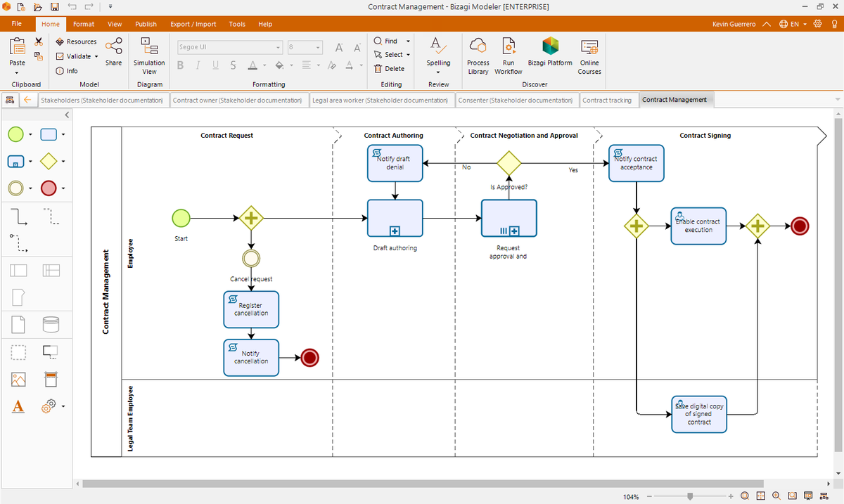Expand the Select dropdown arrow
The width and height of the screenshot is (844, 504).
click(x=408, y=55)
